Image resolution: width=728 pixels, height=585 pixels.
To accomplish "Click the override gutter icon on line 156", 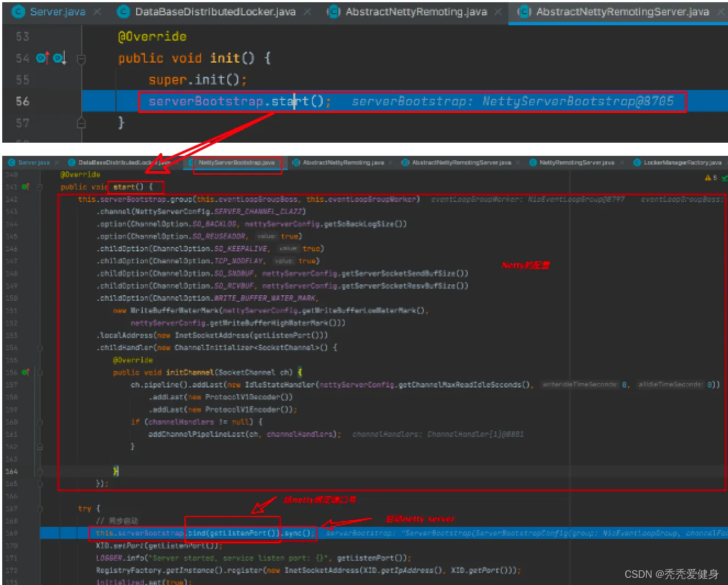I will pyautogui.click(x=25, y=373).
